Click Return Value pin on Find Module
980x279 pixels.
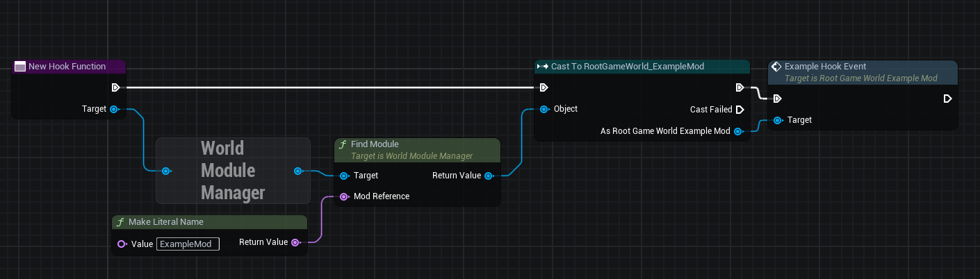489,176
